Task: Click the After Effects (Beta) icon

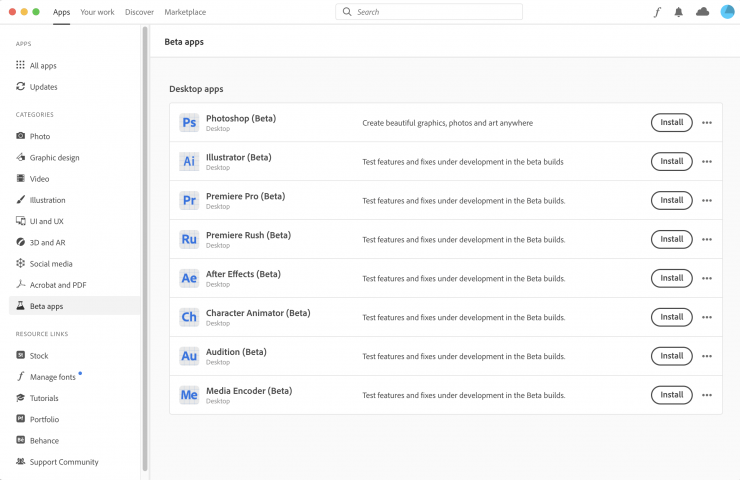Action: pos(189,278)
